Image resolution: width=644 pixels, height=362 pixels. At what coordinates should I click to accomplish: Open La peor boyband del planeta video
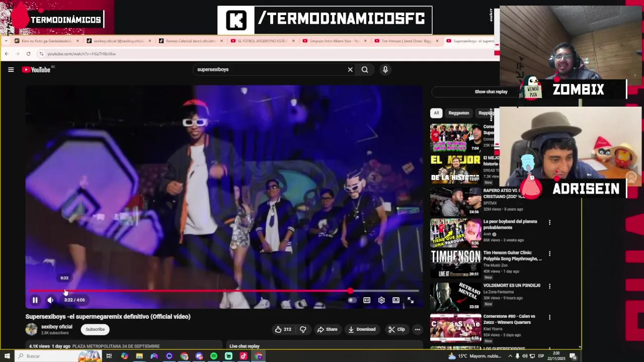coord(510,224)
